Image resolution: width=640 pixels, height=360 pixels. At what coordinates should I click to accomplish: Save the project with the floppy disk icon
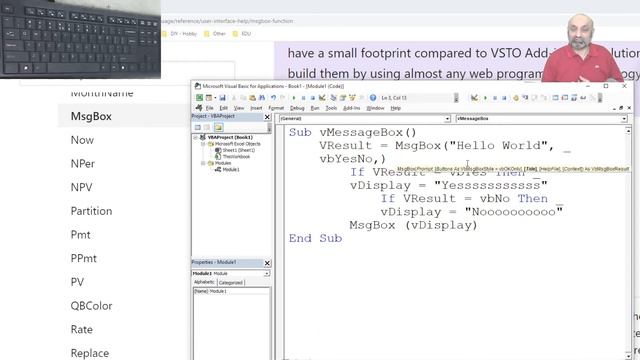tap(222, 98)
